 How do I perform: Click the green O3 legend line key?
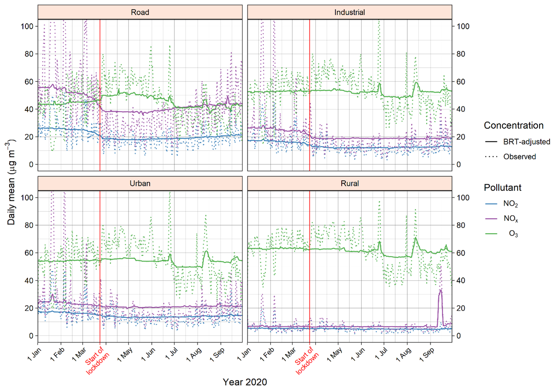coord(491,234)
